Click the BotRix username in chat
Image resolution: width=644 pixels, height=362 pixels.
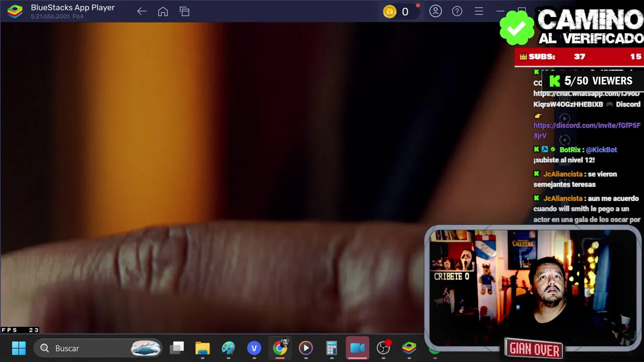570,149
